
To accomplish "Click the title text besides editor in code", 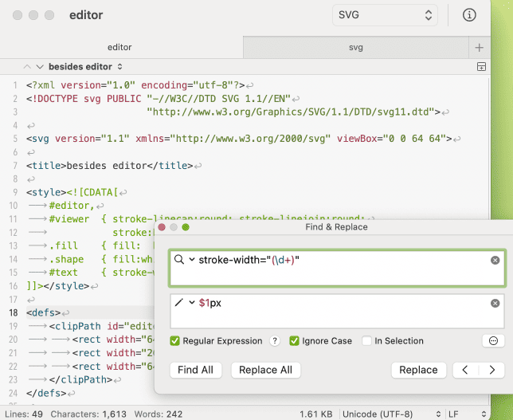I will 106,166.
